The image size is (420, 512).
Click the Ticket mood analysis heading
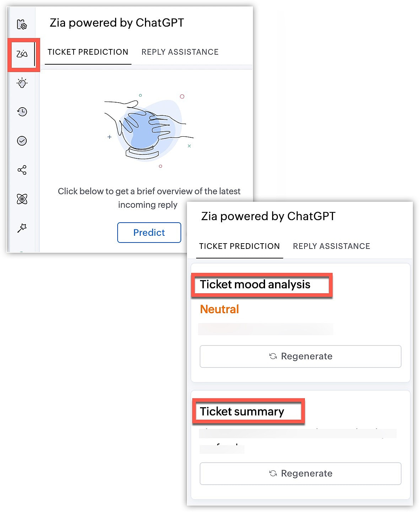point(255,284)
